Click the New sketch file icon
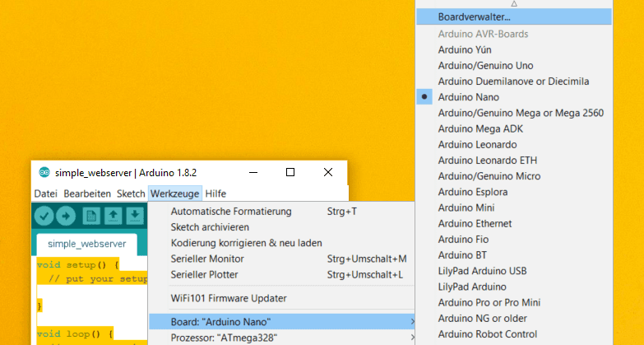This screenshot has width=644, height=345. (91, 216)
